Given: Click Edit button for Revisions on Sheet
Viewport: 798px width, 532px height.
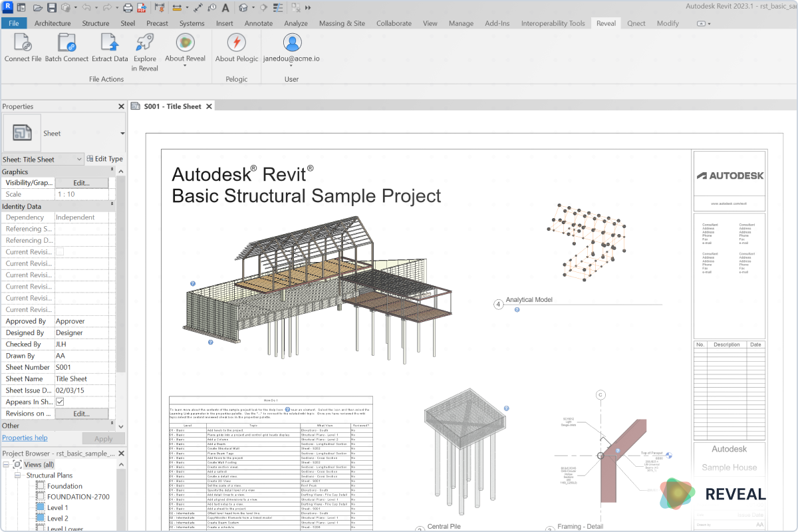Looking at the screenshot, I should coord(81,414).
